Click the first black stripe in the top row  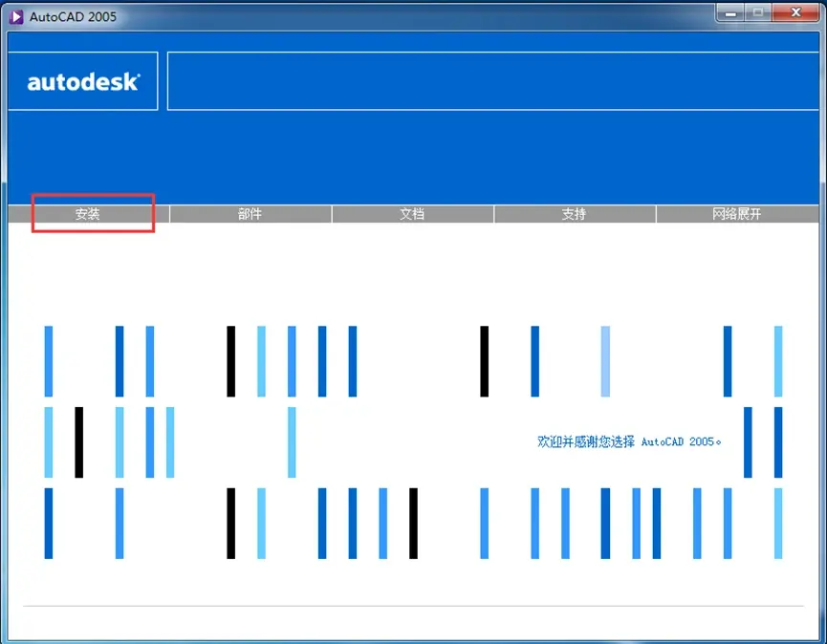pos(231,361)
